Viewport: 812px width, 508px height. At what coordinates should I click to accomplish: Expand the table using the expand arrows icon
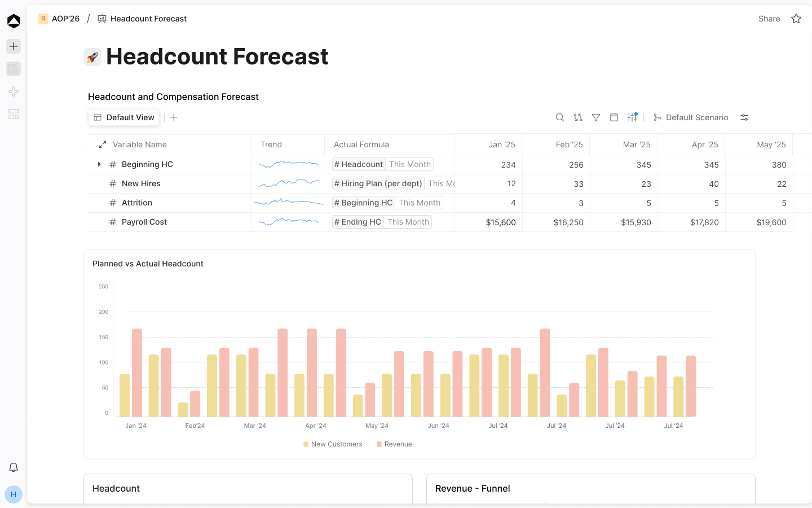click(103, 145)
